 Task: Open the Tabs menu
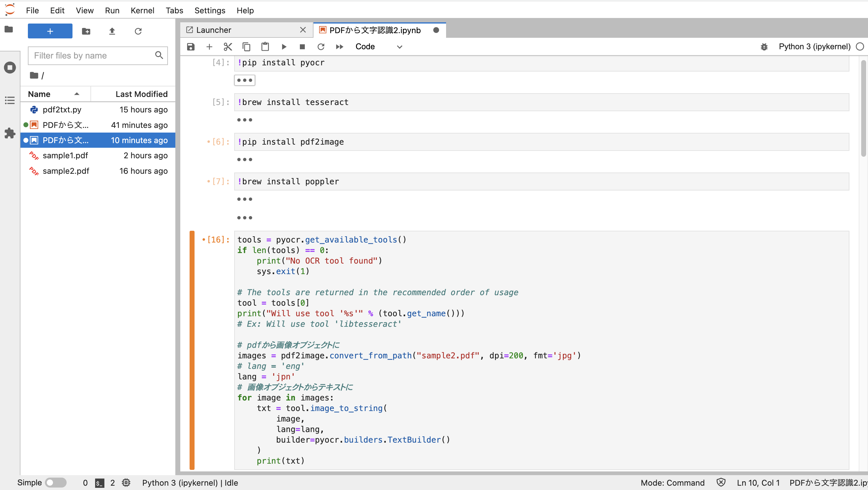(x=174, y=11)
